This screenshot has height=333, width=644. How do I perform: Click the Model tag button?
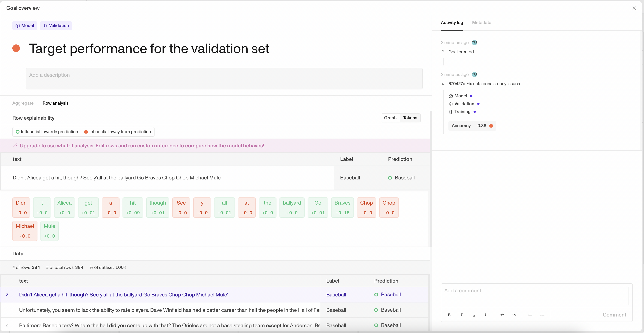(25, 25)
